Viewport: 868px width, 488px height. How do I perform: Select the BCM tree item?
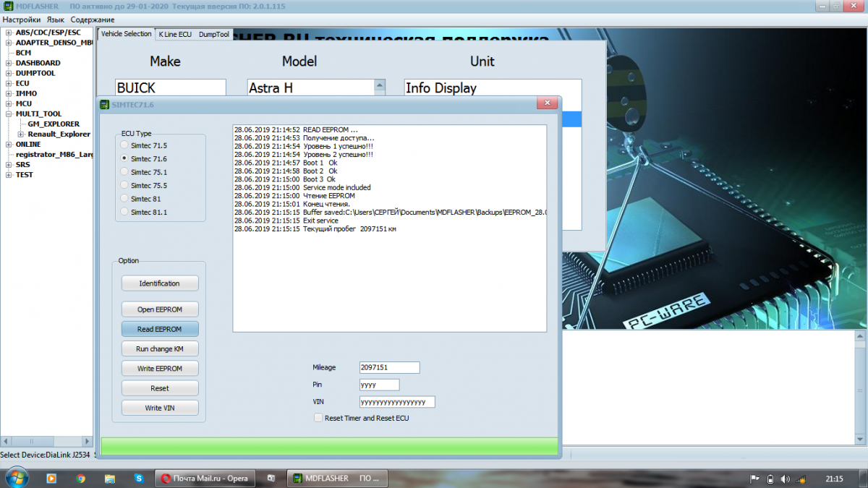pos(23,53)
